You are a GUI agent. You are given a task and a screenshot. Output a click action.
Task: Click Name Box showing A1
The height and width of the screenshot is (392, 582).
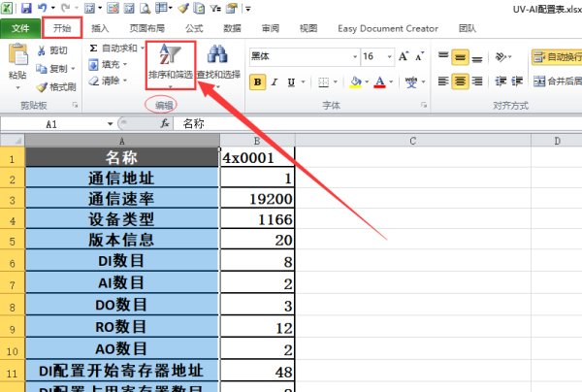52,124
